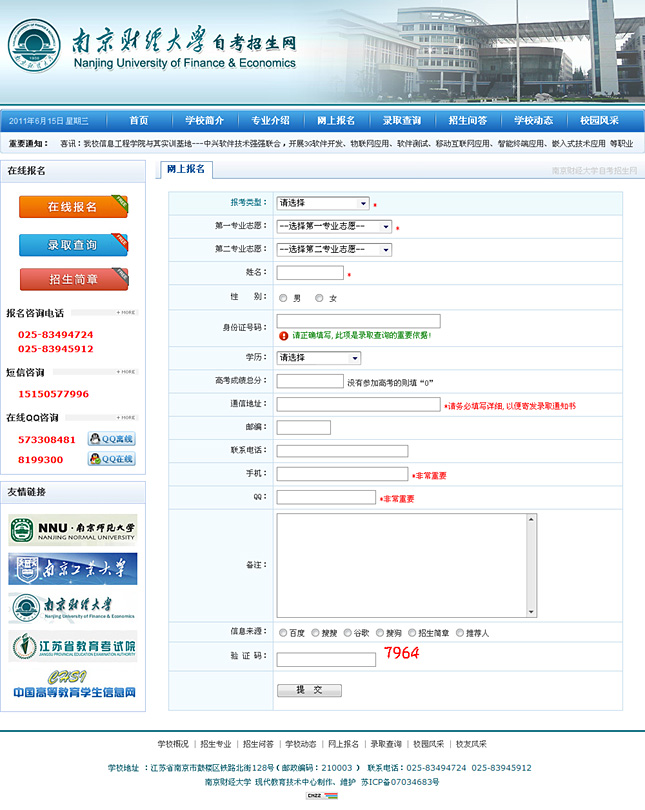
Task: Open 录取查询 in navigation bar
Action: (402, 120)
